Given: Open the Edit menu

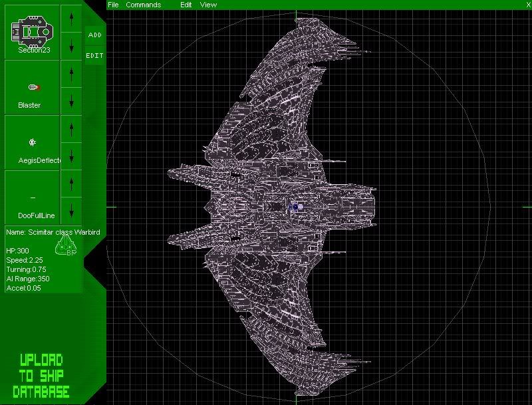Looking at the screenshot, I should click(x=186, y=5).
